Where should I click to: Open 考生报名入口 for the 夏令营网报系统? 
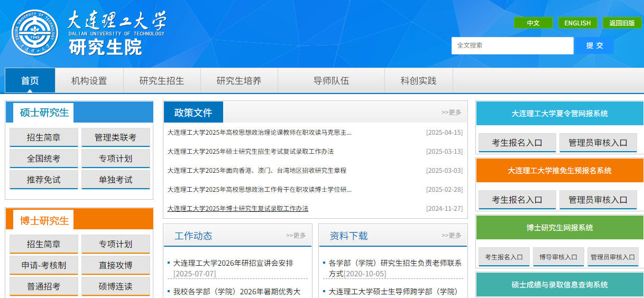517,143
